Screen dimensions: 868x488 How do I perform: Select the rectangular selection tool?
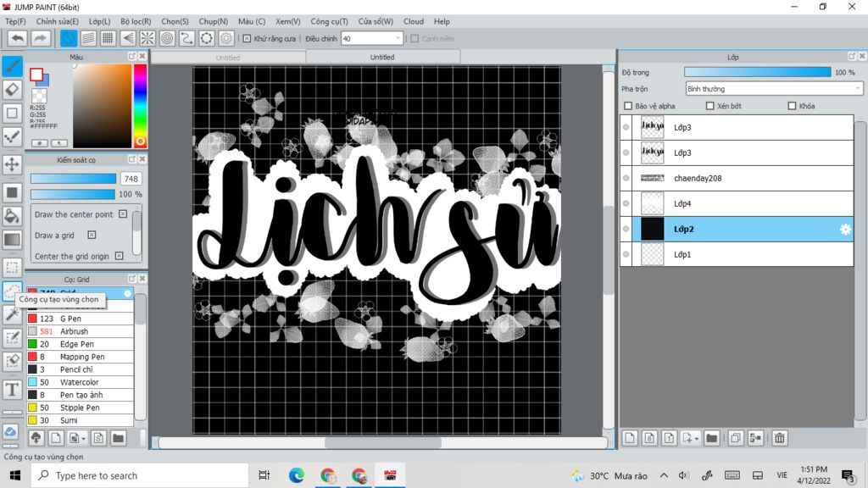12,267
